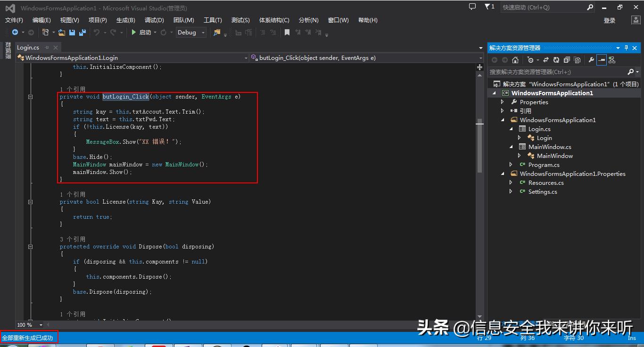Screen dimensions: 644x347
Task: Select MainWindow.cs in the solution tree
Action: point(549,147)
